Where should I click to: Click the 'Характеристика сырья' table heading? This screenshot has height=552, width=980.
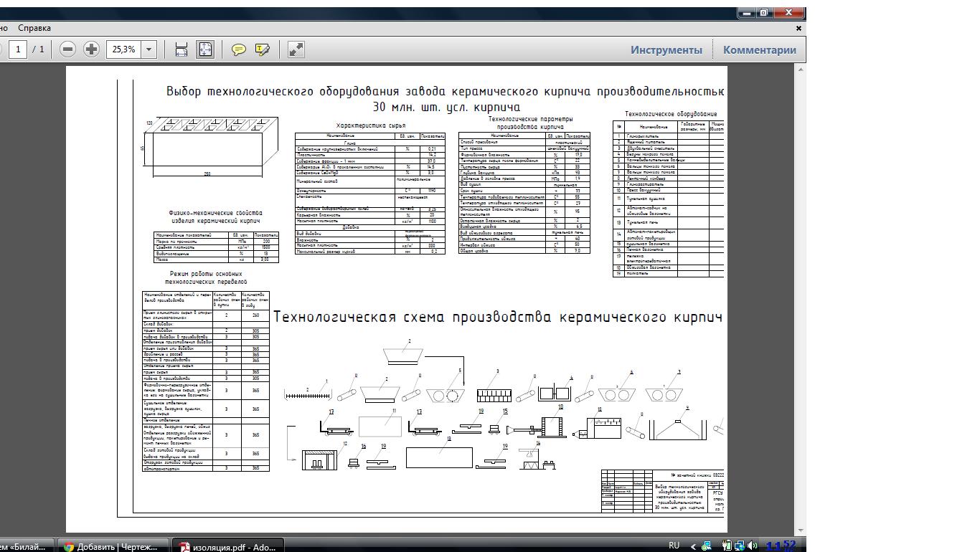pos(370,125)
